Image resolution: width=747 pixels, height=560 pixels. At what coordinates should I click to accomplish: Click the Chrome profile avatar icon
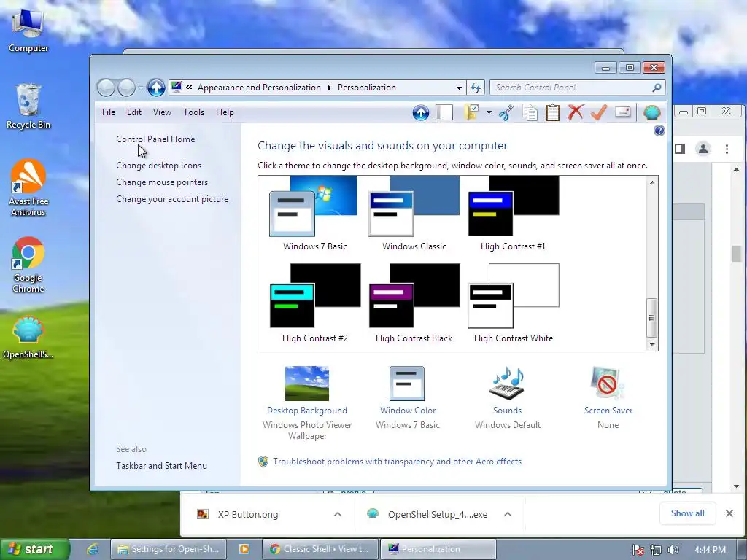(703, 149)
